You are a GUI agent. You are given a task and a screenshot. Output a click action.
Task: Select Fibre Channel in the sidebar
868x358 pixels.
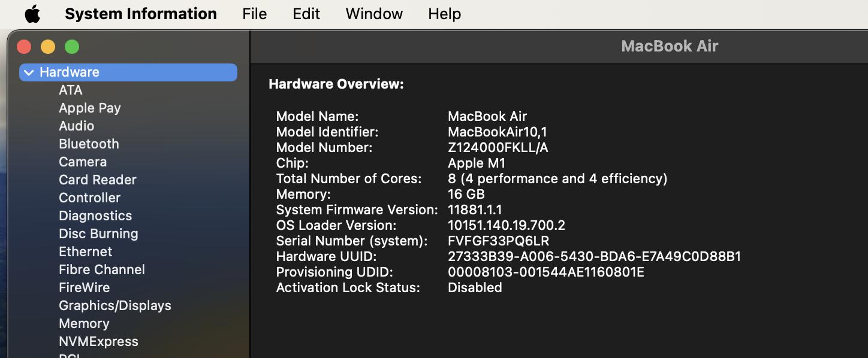pyautogui.click(x=102, y=269)
